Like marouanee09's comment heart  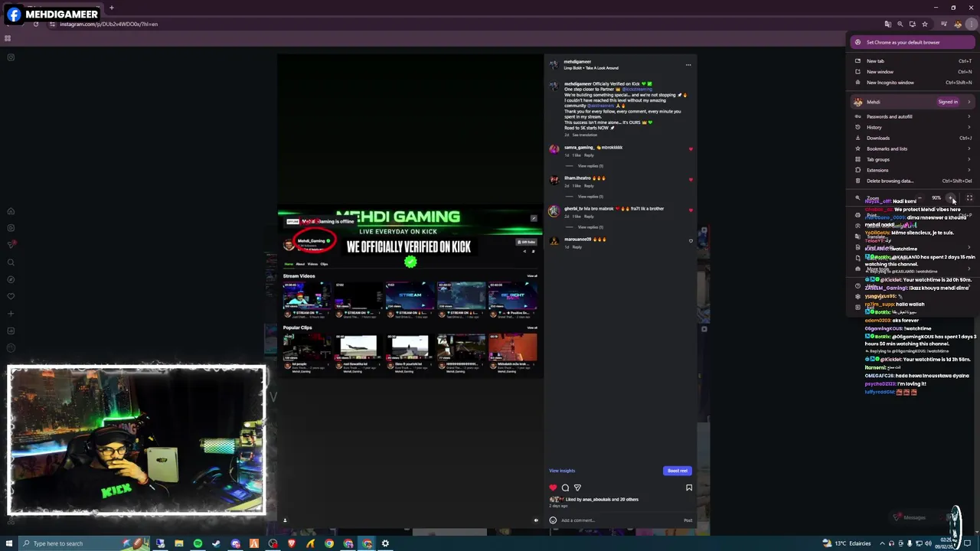point(691,241)
